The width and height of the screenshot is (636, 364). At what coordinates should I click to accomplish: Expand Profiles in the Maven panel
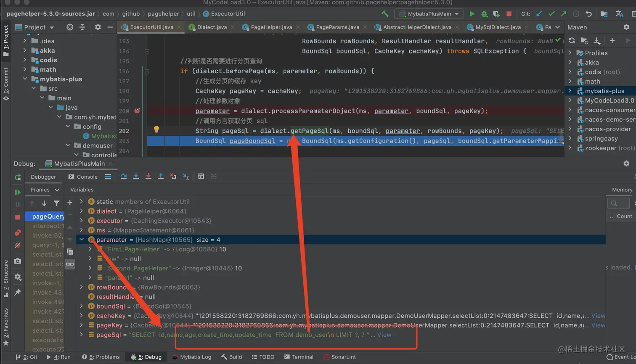570,53
